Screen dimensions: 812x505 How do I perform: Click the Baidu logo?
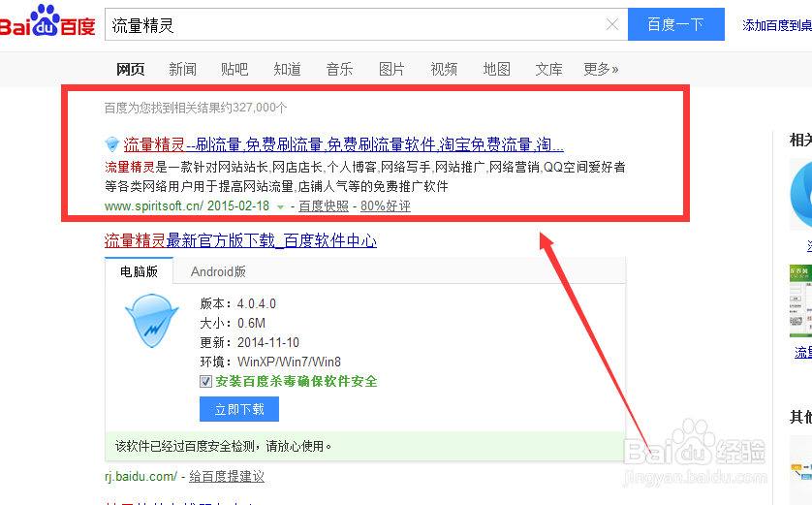47,21
